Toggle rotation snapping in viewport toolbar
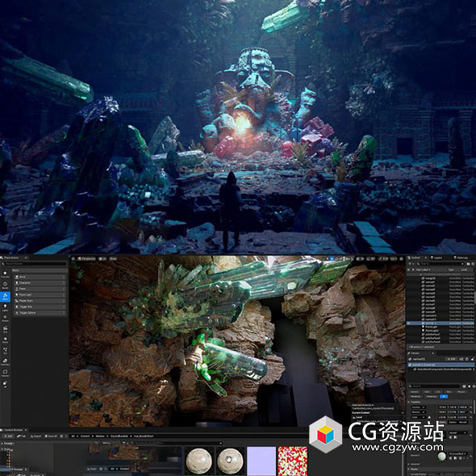476x476 pixels. pos(368,259)
